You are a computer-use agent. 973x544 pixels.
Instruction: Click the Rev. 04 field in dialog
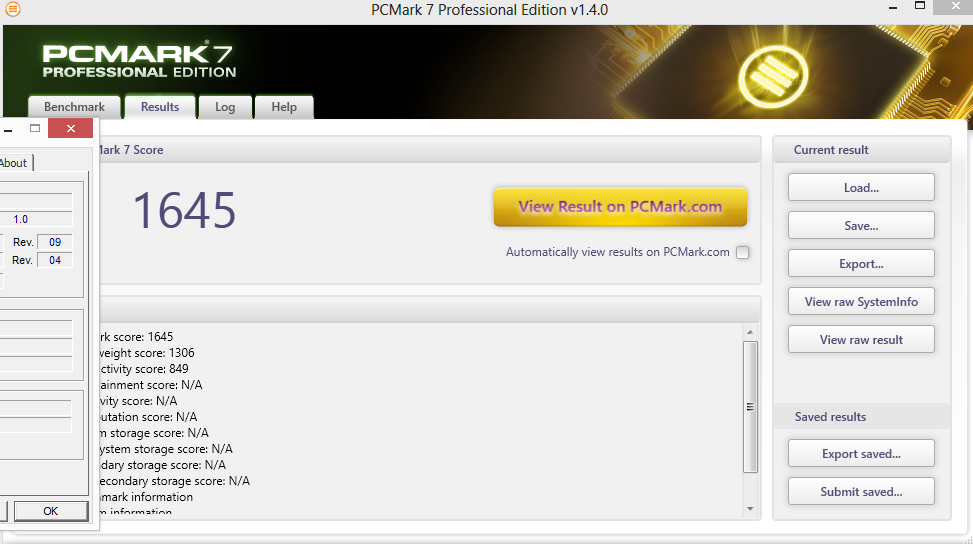[x=55, y=260]
